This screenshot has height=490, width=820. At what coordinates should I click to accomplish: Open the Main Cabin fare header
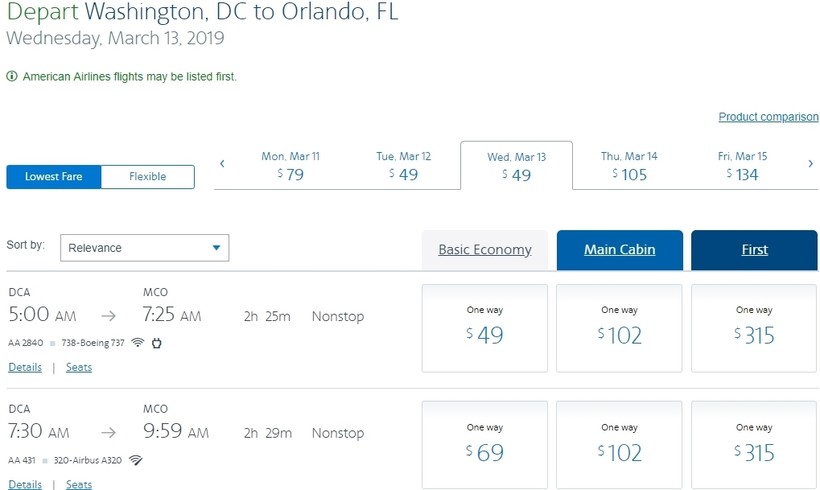620,250
